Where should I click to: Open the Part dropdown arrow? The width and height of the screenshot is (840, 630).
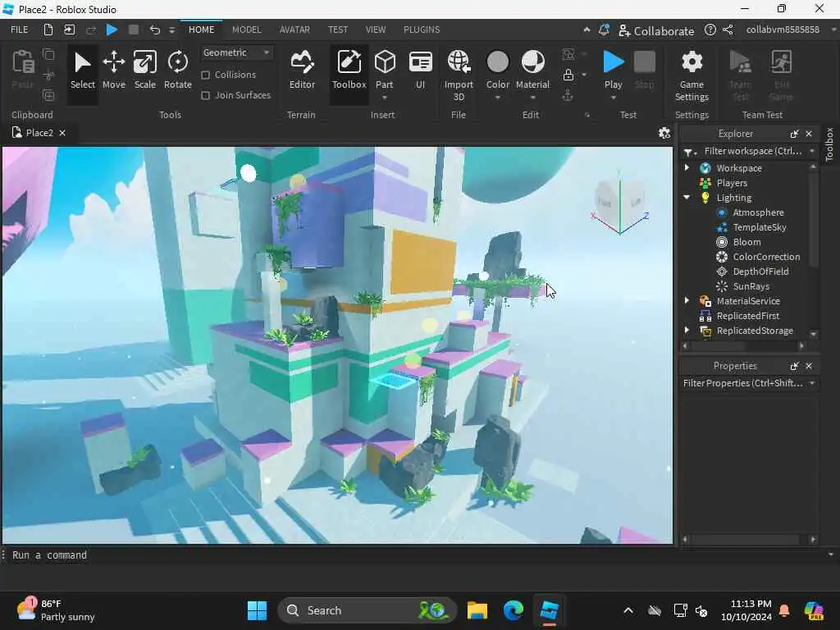(x=385, y=98)
